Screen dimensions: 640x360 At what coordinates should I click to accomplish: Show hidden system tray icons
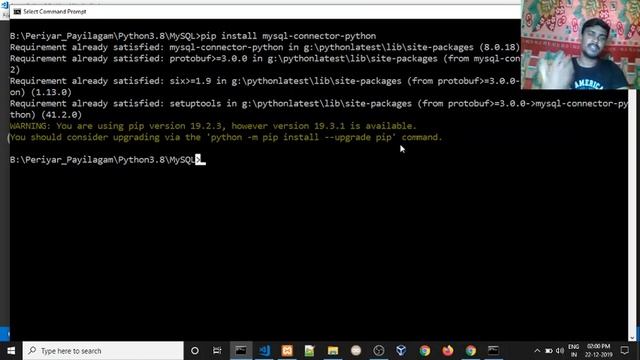[x=537, y=351]
